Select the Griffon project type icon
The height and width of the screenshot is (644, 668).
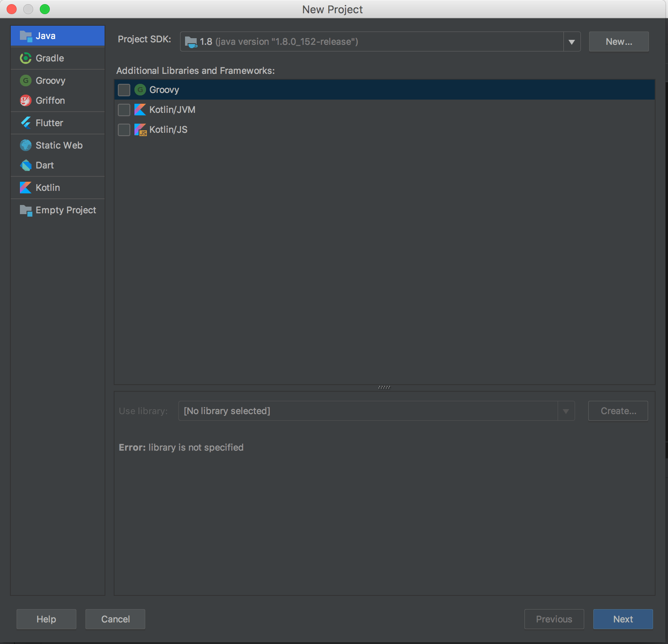26,100
